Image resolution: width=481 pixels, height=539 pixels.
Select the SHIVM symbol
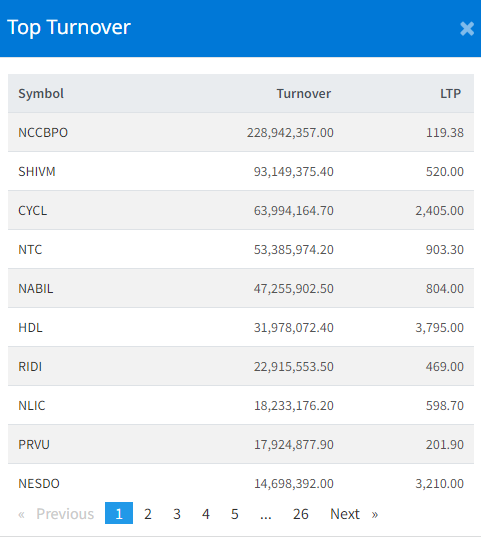37,172
